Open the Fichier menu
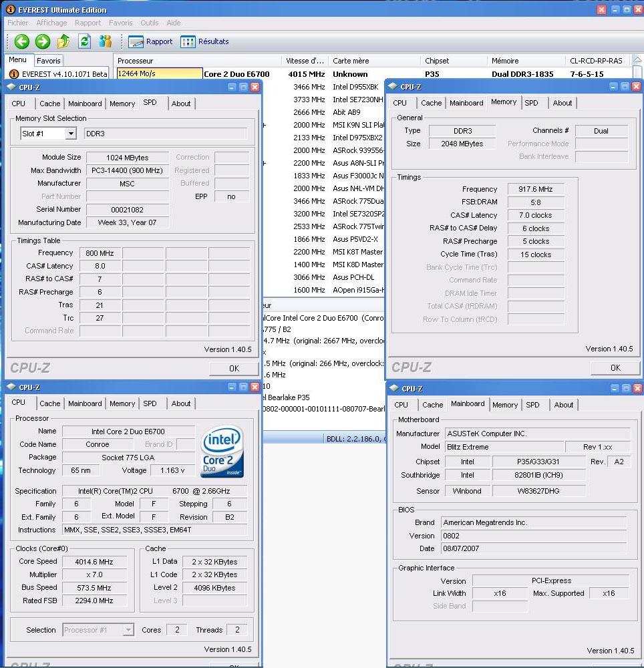Image resolution: width=644 pixels, height=668 pixels. 18,23
